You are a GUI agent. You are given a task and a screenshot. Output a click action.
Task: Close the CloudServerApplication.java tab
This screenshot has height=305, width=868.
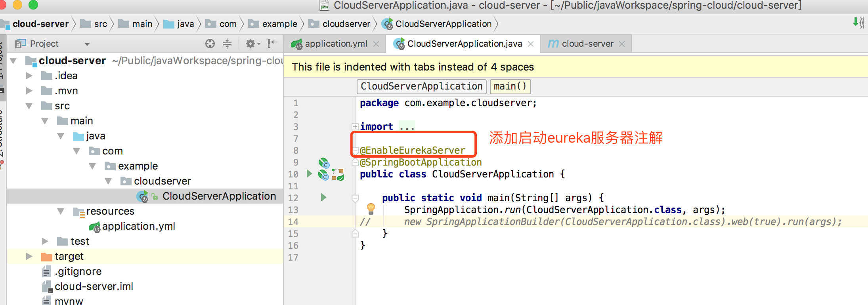(531, 44)
